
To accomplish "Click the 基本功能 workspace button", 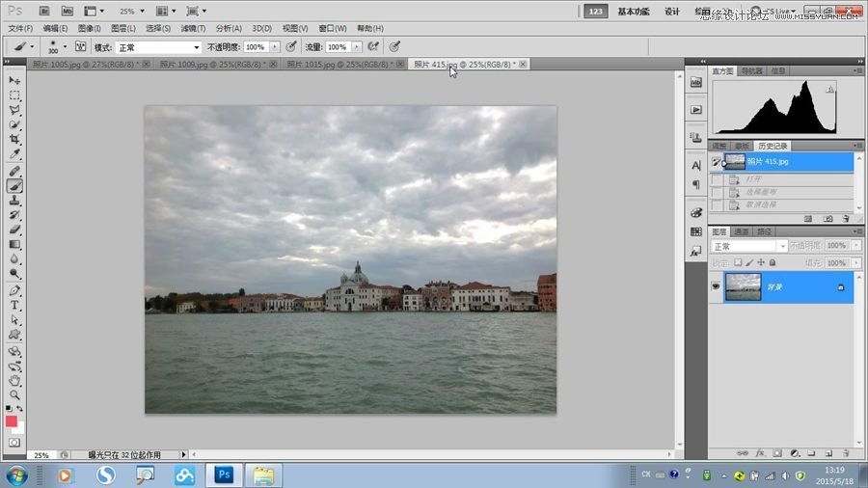I will click(x=633, y=12).
